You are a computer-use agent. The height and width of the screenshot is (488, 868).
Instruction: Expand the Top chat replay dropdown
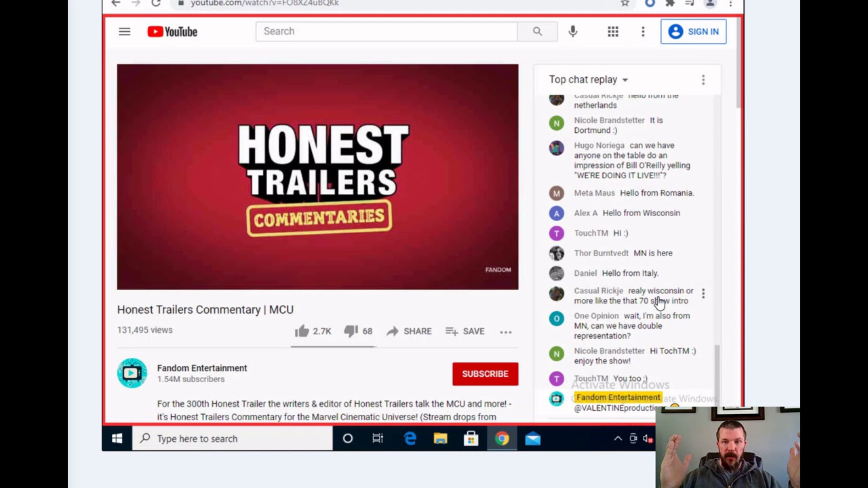(589, 80)
